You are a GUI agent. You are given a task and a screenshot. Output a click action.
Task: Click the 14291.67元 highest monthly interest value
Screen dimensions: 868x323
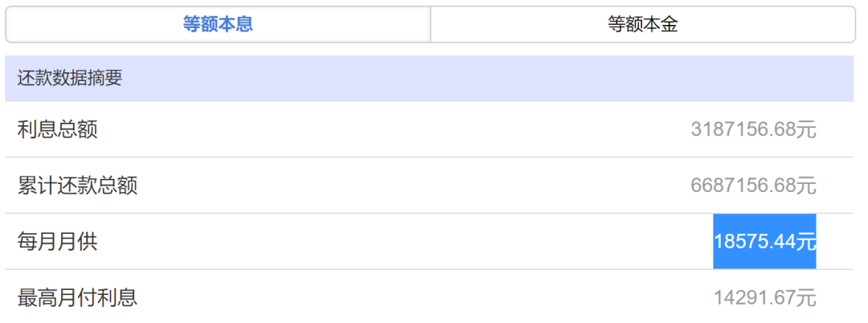tap(765, 298)
